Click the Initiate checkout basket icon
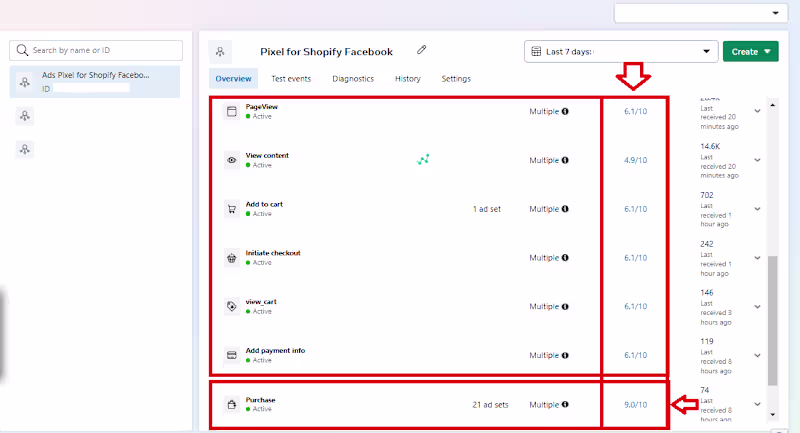The width and height of the screenshot is (800, 433). (x=231, y=257)
